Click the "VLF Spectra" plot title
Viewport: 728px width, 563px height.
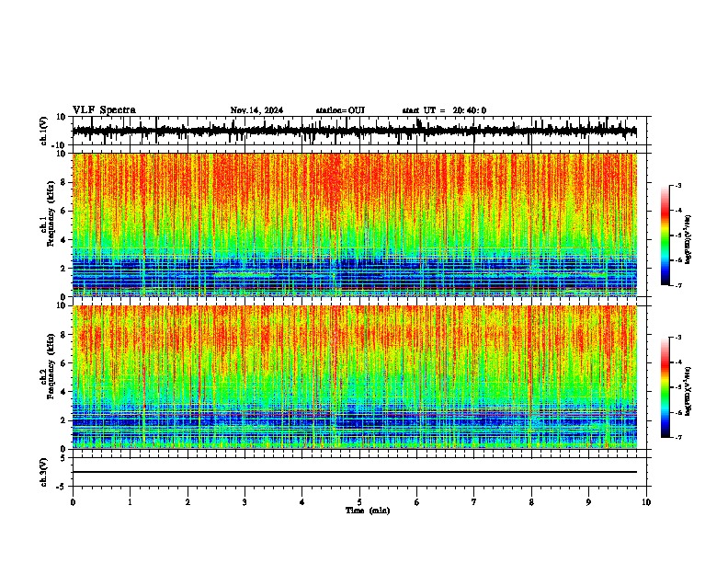click(x=104, y=110)
